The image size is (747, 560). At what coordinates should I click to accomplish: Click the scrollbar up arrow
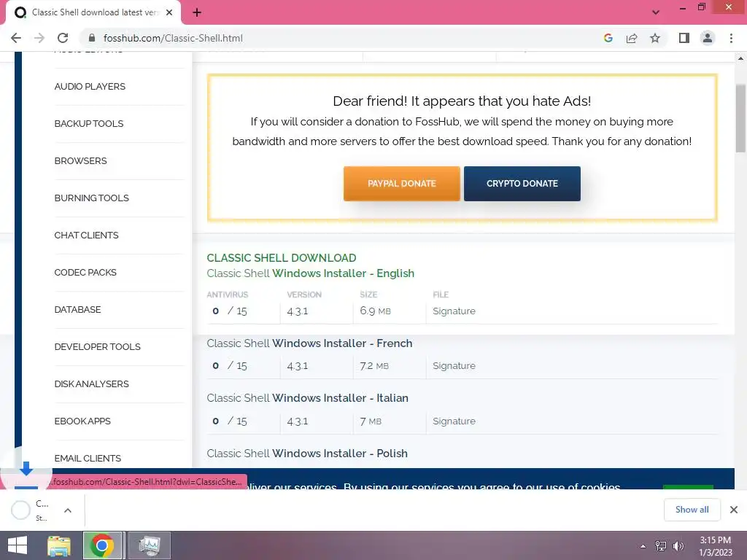[x=740, y=58]
